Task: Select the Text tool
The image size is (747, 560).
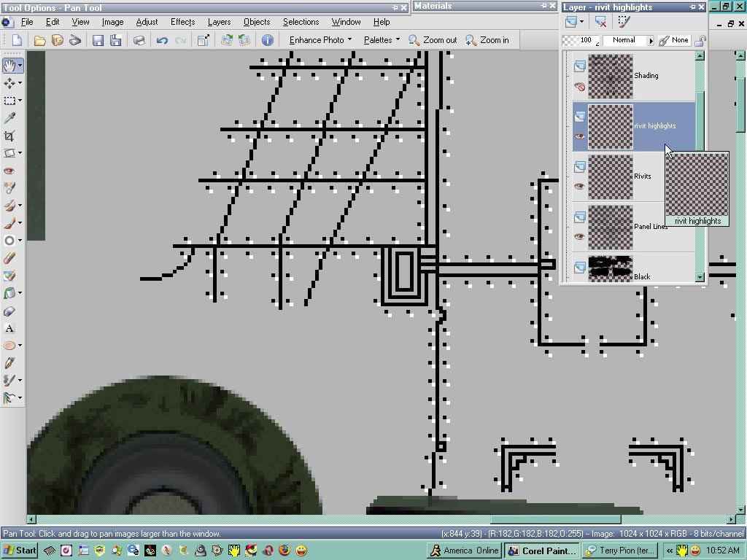Action: [x=9, y=328]
